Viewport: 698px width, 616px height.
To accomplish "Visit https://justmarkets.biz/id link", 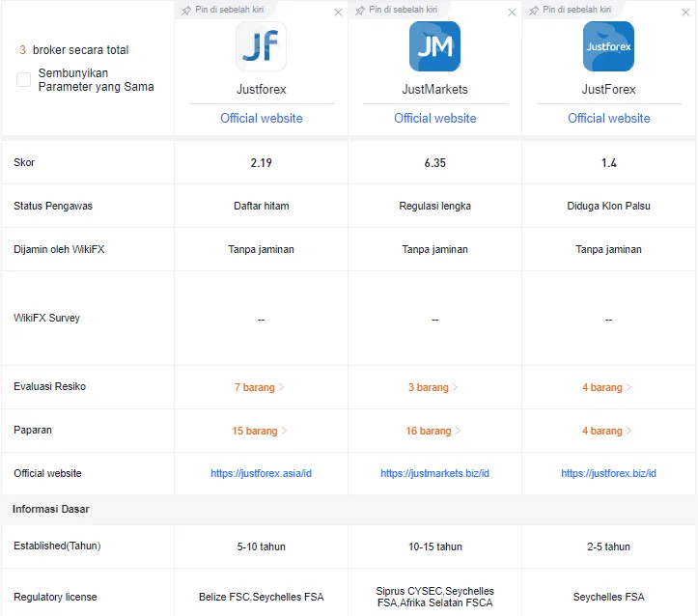I will point(434,473).
